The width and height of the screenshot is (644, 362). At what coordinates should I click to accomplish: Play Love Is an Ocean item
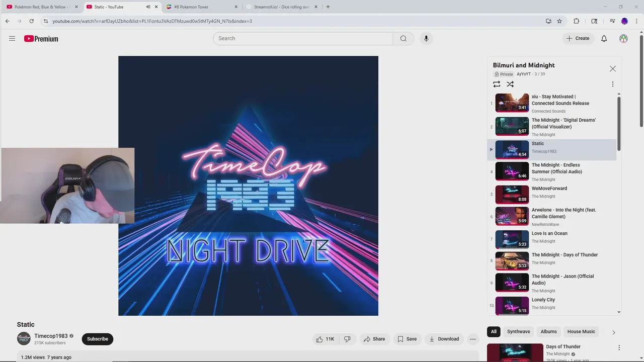[551, 239]
